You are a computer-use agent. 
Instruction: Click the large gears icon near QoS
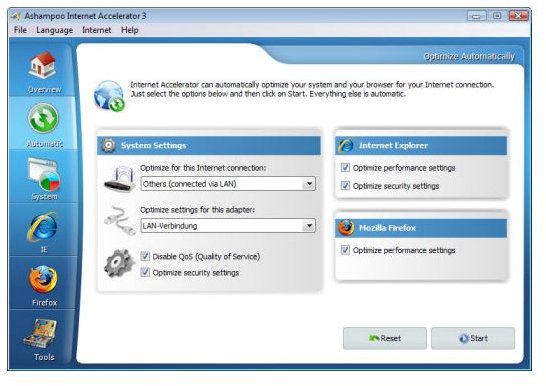click(x=119, y=263)
